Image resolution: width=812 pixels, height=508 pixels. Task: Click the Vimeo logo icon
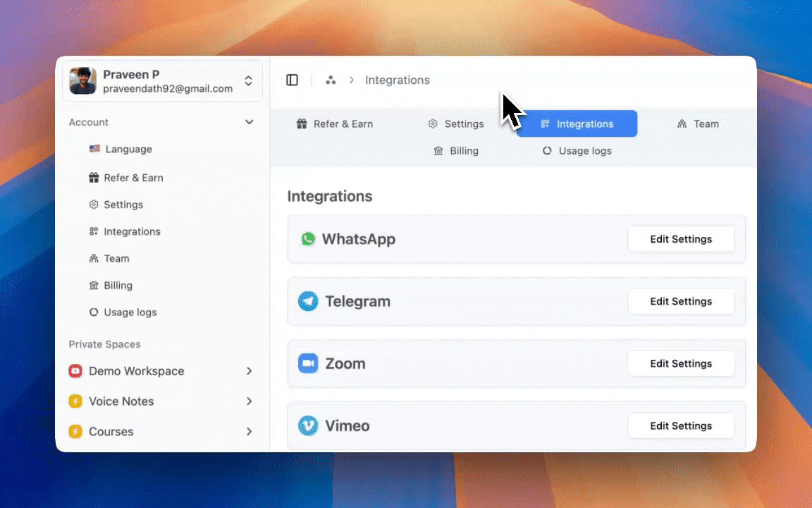click(x=308, y=425)
